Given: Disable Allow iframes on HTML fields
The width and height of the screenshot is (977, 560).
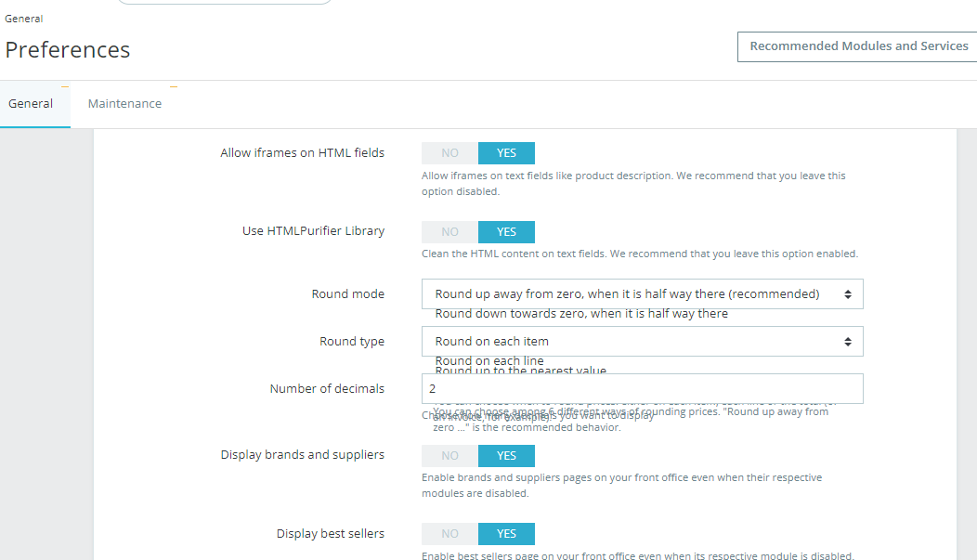Looking at the screenshot, I should tap(449, 153).
